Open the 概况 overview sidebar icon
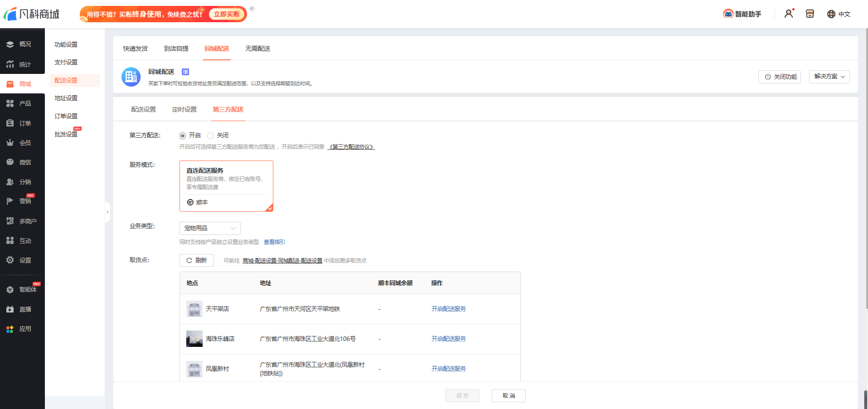 coord(10,44)
